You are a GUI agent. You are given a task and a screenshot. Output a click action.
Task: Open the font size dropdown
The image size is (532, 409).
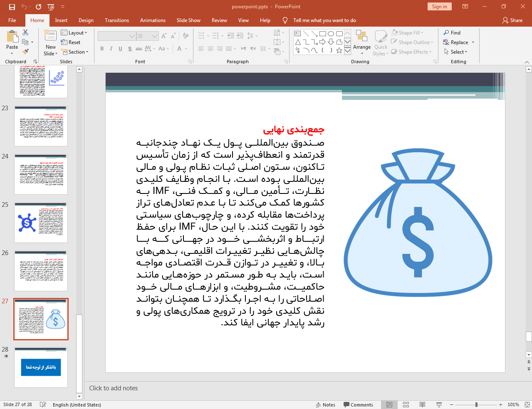(x=155, y=36)
